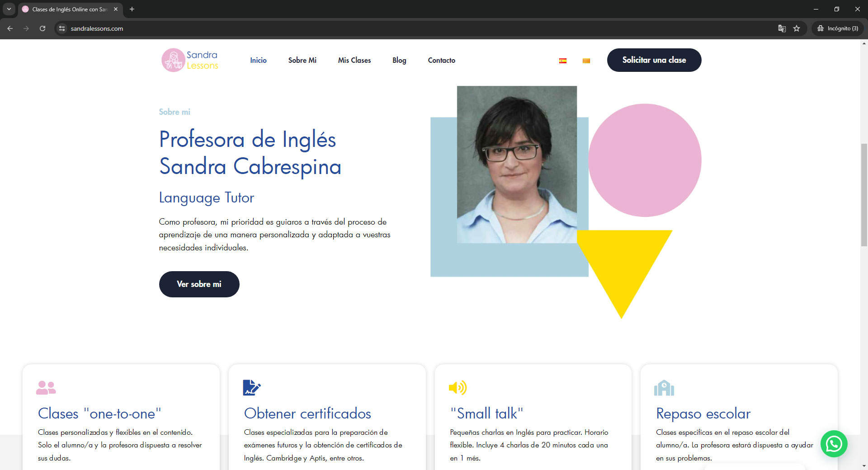Open a new browser tab
The width and height of the screenshot is (868, 470).
click(x=132, y=9)
